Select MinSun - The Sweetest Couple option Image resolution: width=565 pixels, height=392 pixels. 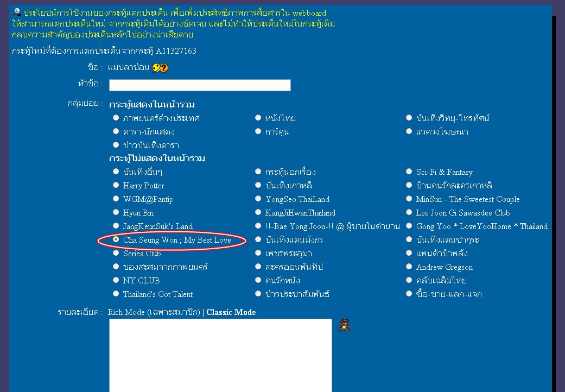409,199
